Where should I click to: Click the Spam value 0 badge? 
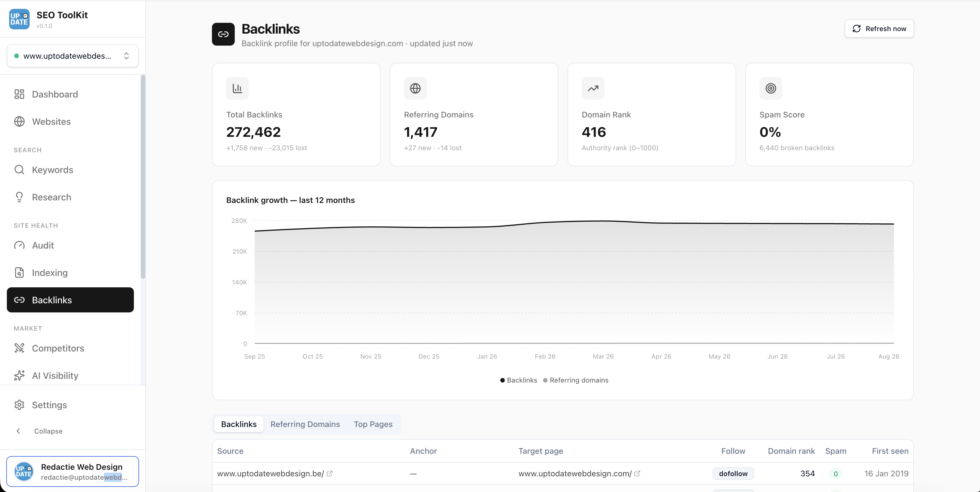point(836,474)
